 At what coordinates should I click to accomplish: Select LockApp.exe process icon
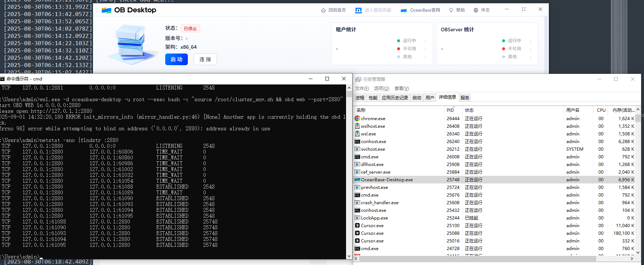pos(357,218)
